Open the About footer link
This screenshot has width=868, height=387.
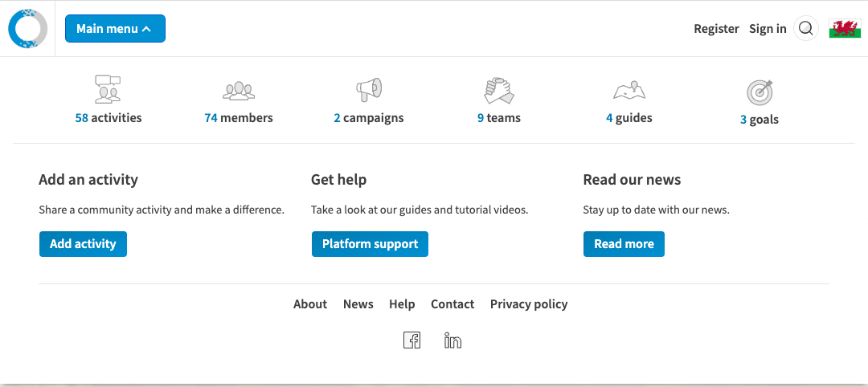pyautogui.click(x=310, y=304)
